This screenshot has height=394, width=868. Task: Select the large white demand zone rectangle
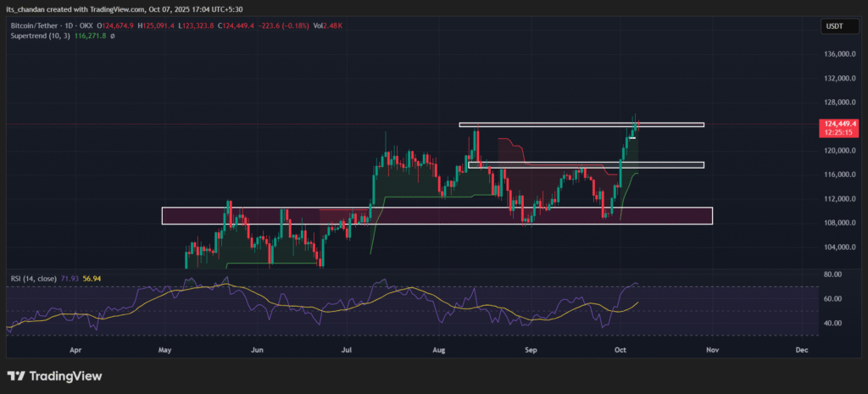(437, 216)
